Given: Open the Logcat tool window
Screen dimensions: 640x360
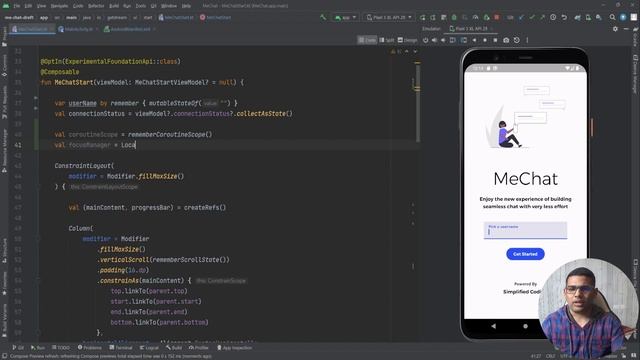Looking at the screenshot, I should (149, 348).
